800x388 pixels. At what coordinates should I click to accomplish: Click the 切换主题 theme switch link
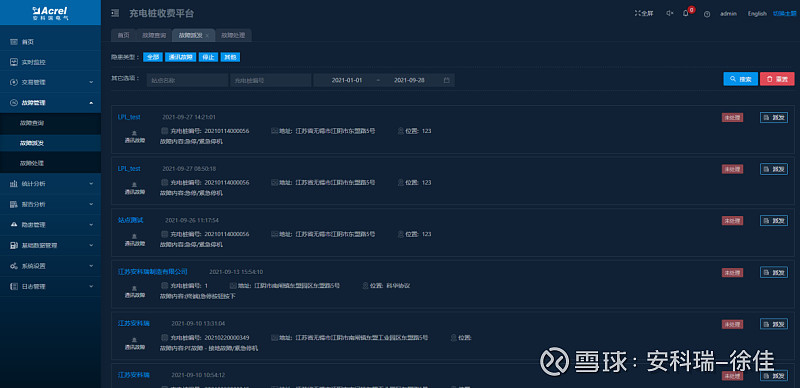784,14
